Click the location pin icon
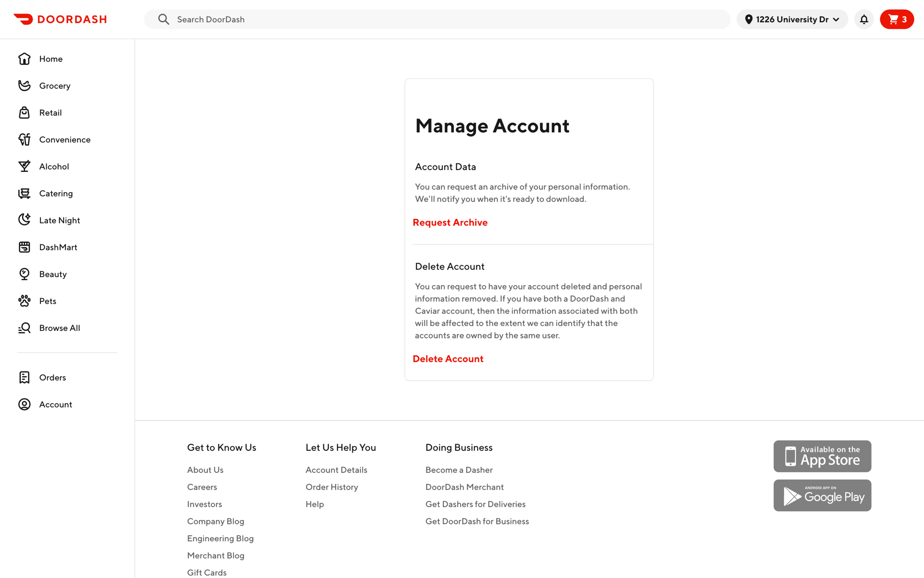 748,19
